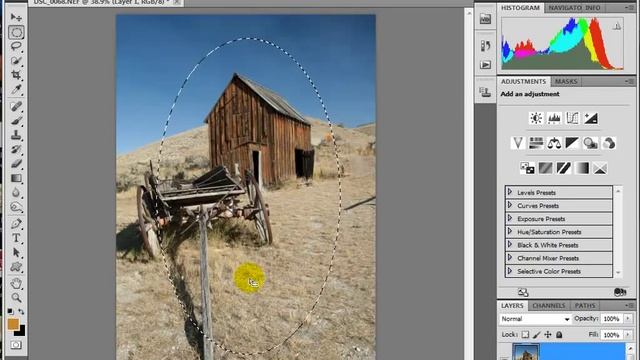Expand Channel Mixer Presets
Viewport: 640px width, 360px height.
tap(510, 258)
